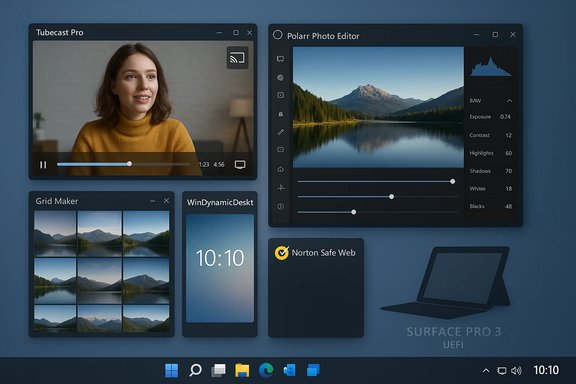This screenshot has height=384, width=576.
Task: Click the Norton Safe Web title text
Action: tap(323, 253)
